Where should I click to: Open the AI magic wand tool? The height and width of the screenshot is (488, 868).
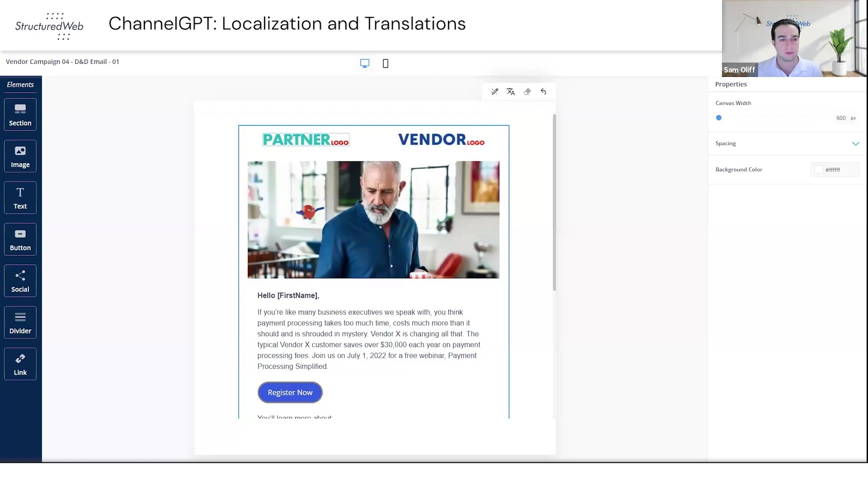(x=495, y=92)
